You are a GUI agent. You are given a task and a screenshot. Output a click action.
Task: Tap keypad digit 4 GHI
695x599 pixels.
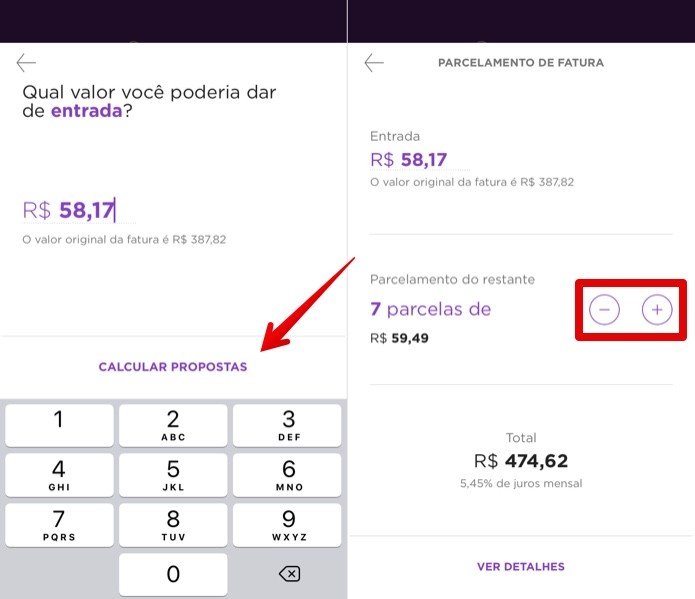coord(59,475)
